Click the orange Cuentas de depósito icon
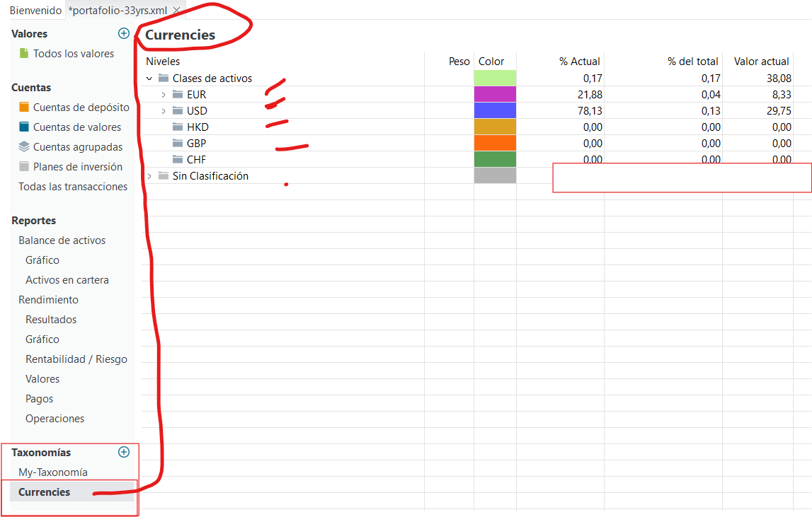Screen dimensions: 812x517 click(x=24, y=108)
